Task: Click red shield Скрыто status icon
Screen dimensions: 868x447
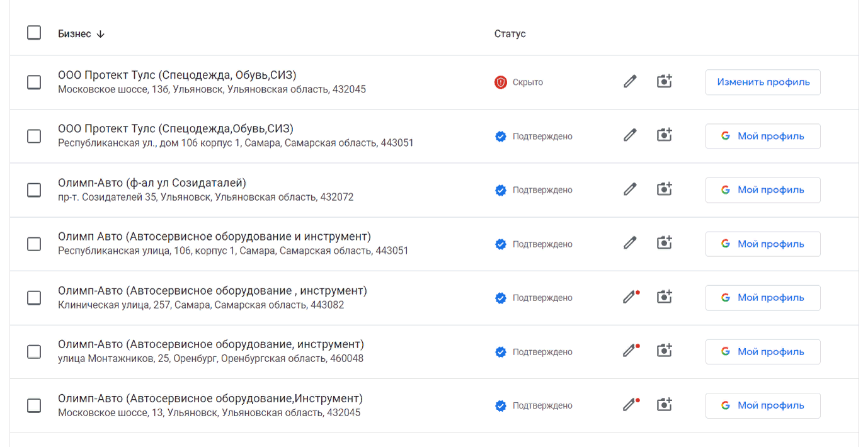Action: pyautogui.click(x=501, y=82)
